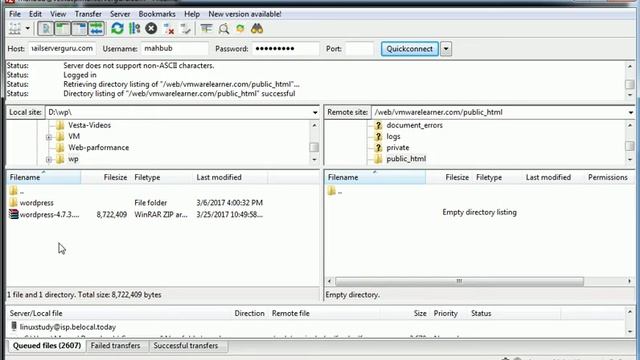Open the Remote site path dropdown
This screenshot has width=640, height=360.
coord(630,112)
